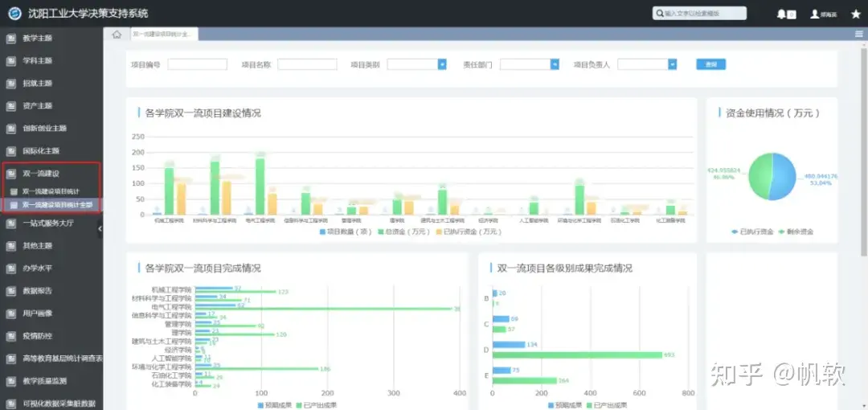Collapse sidebar with the arrow handle

(100, 228)
